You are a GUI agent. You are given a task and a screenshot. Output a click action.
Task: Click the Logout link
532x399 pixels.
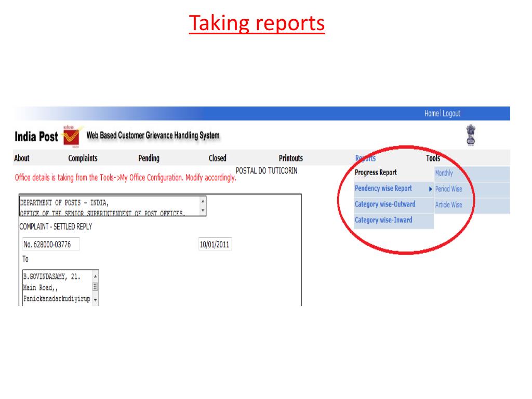(451, 113)
